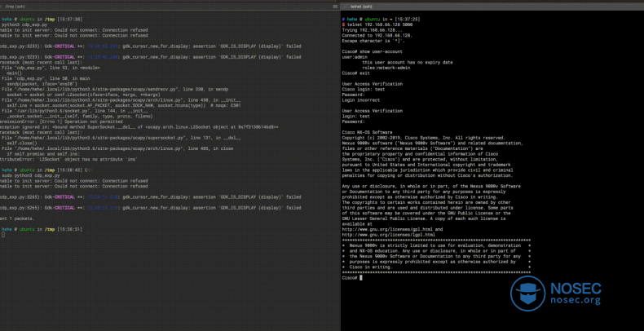Click the gnu.org lgpl.html URL

[388, 235]
